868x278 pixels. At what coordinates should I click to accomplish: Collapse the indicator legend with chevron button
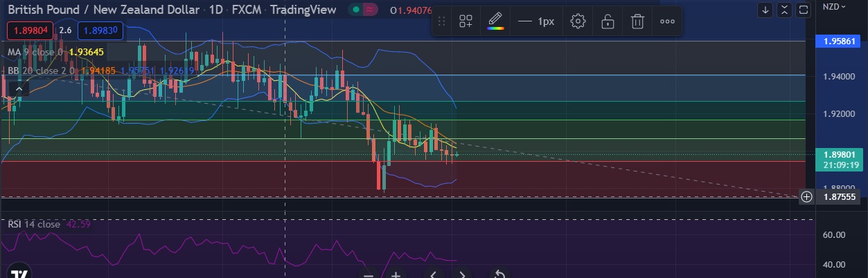click(x=19, y=88)
